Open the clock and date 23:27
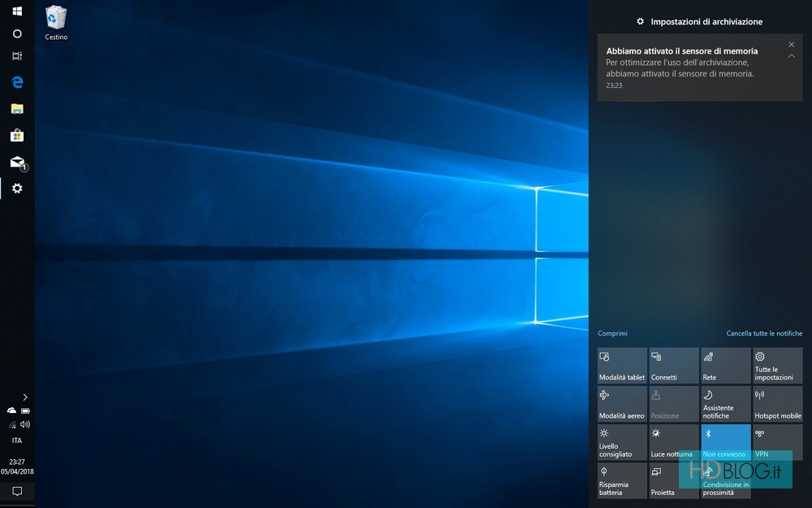The height and width of the screenshot is (508, 812). (17, 467)
